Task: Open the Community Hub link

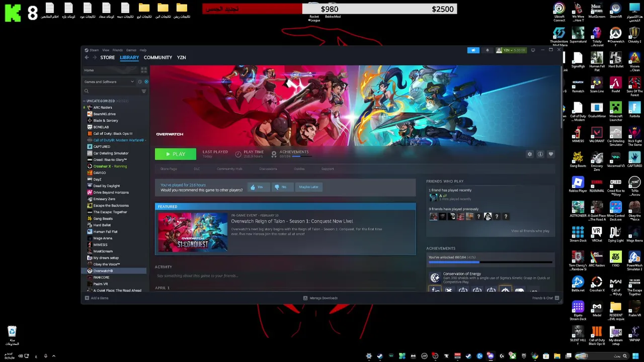Action: coord(229,169)
